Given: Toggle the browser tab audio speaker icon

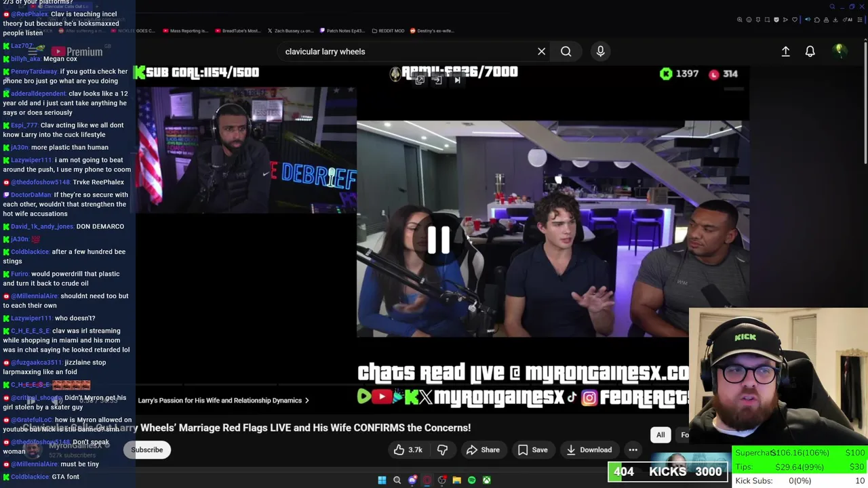Looking at the screenshot, I should [808, 20].
